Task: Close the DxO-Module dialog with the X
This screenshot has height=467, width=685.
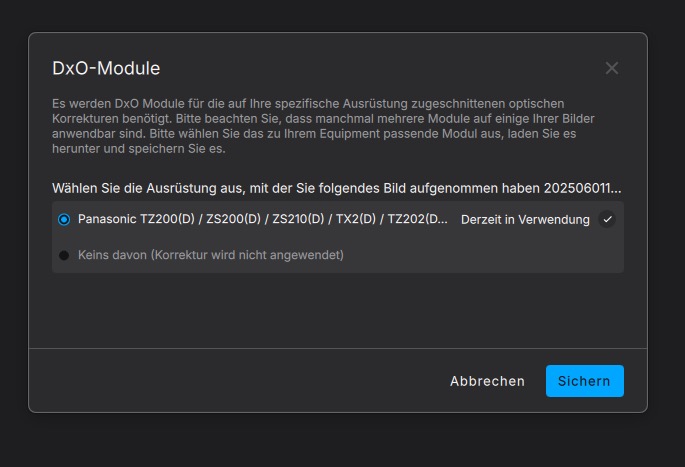Action: 612,68
